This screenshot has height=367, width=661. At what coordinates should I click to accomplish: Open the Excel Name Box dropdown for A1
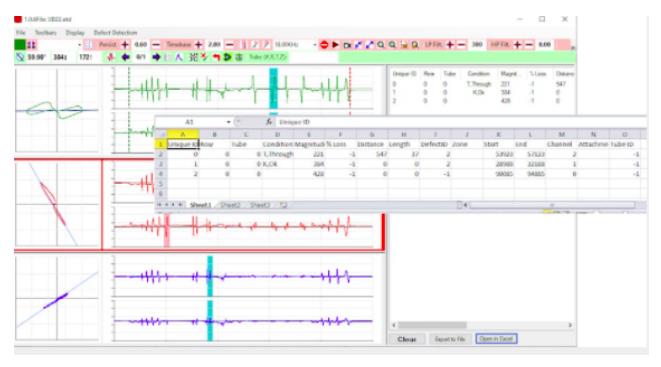[x=228, y=122]
